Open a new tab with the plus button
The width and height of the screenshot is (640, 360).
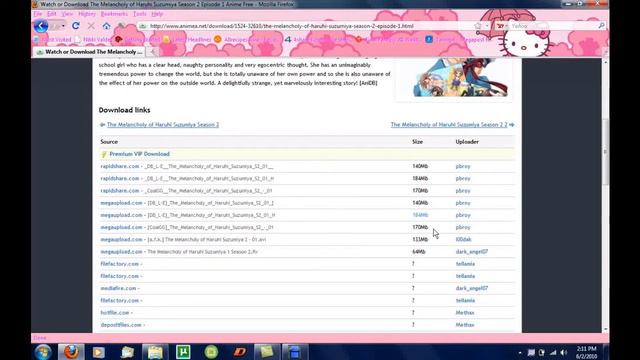153,52
